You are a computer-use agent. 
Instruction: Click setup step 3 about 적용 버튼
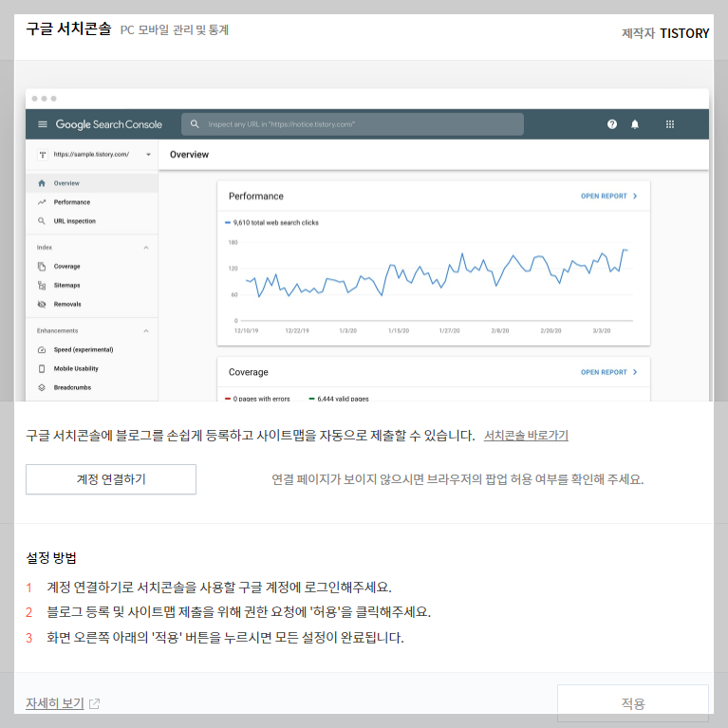[x=215, y=638]
